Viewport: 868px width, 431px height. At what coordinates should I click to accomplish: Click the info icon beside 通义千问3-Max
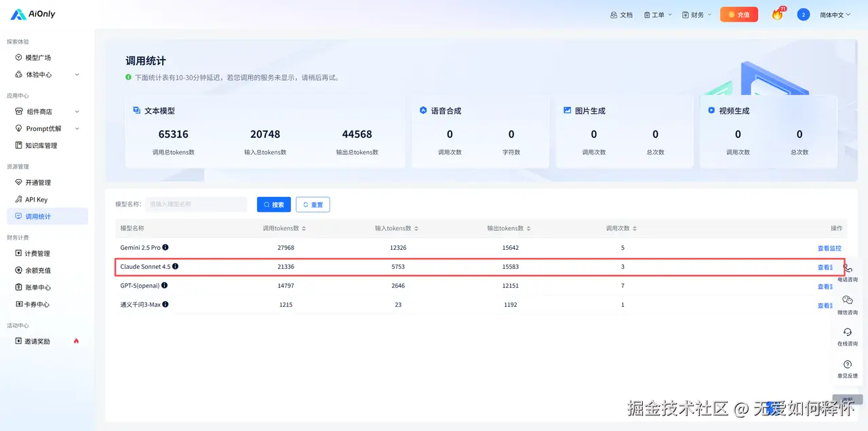click(x=165, y=305)
